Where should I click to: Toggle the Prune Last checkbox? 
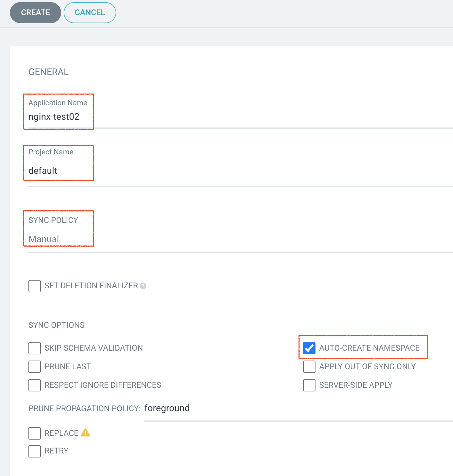[x=35, y=367]
